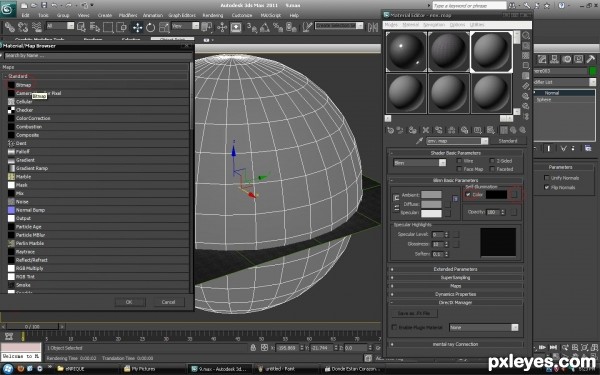Click Sample Type icon in Material Editor
600x375 pixels.
(526, 36)
